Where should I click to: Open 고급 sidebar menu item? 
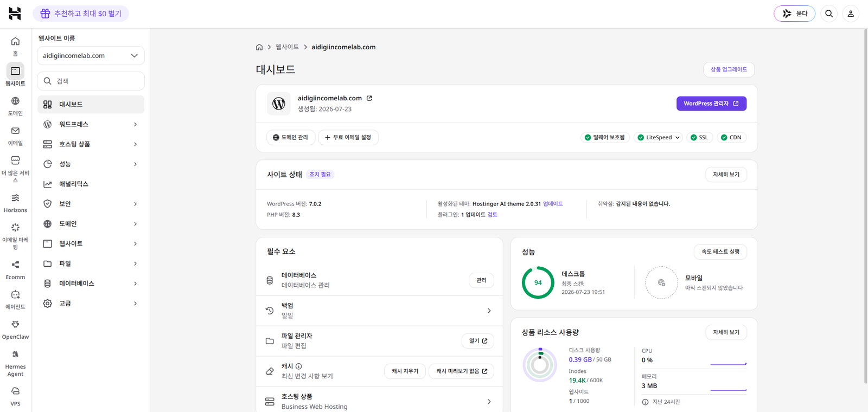pyautogui.click(x=91, y=304)
